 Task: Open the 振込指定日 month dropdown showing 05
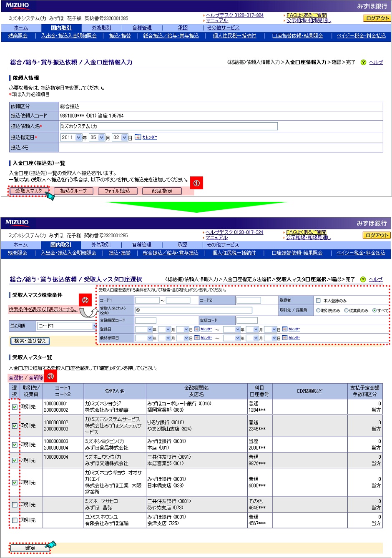(97, 137)
